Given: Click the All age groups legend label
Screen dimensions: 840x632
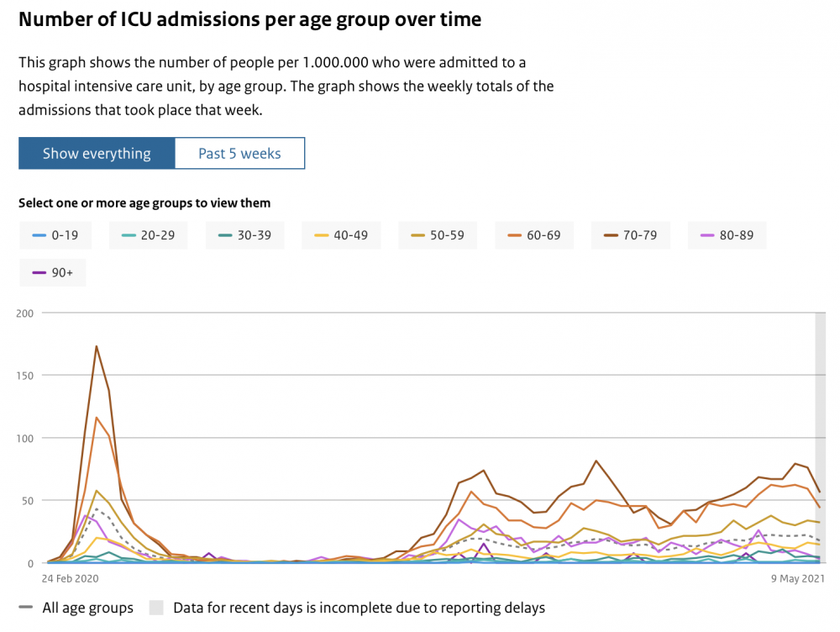Looking at the screenshot, I should [x=88, y=608].
